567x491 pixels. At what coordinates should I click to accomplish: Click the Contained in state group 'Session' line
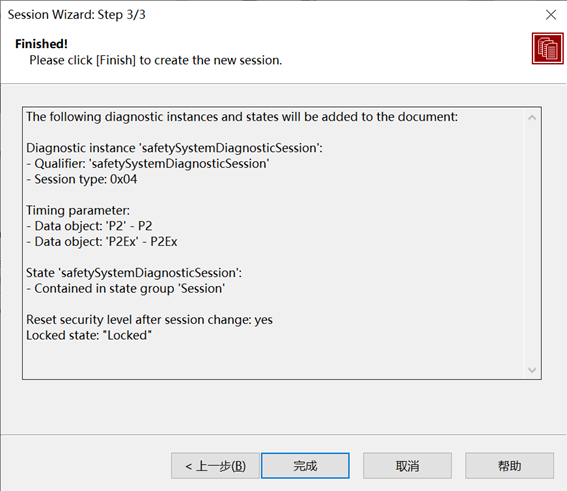[x=125, y=289]
